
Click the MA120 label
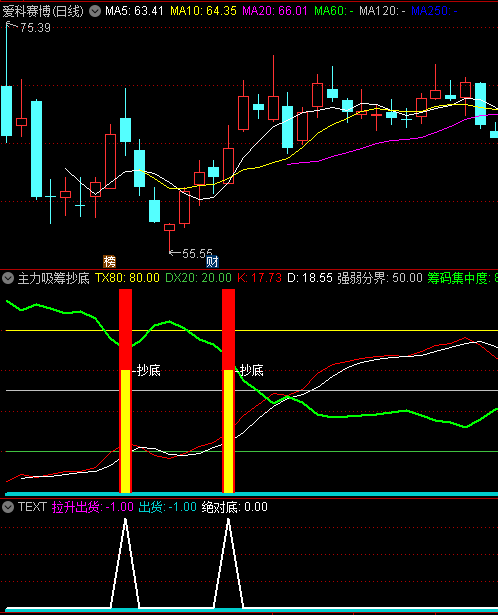(382, 11)
